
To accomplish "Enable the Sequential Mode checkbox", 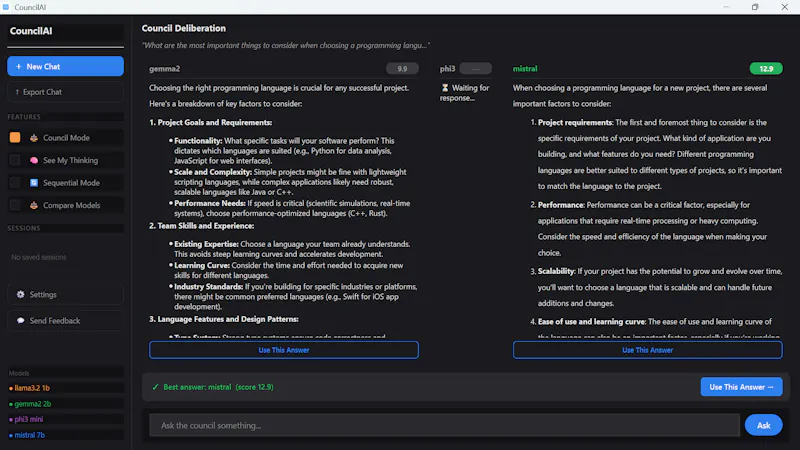I will pyautogui.click(x=15, y=183).
